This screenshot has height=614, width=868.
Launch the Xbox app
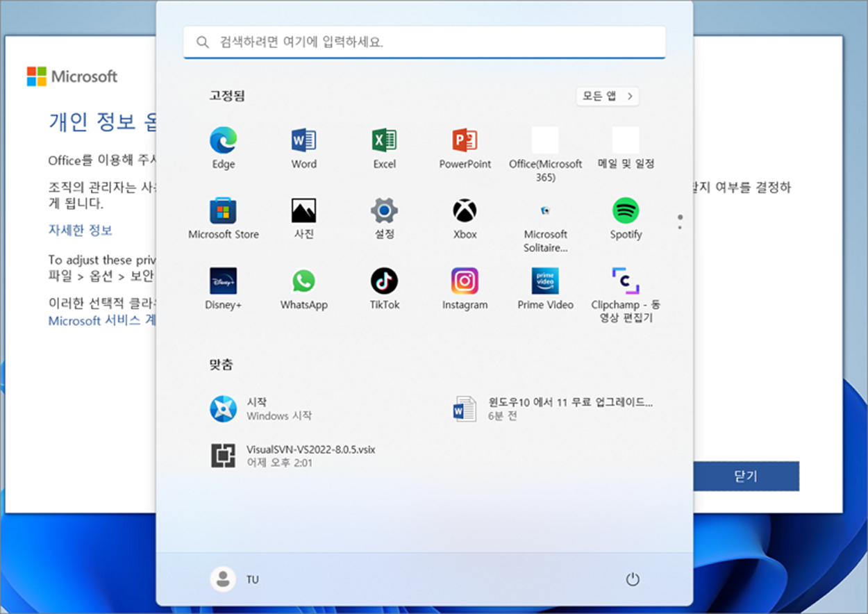point(465,219)
